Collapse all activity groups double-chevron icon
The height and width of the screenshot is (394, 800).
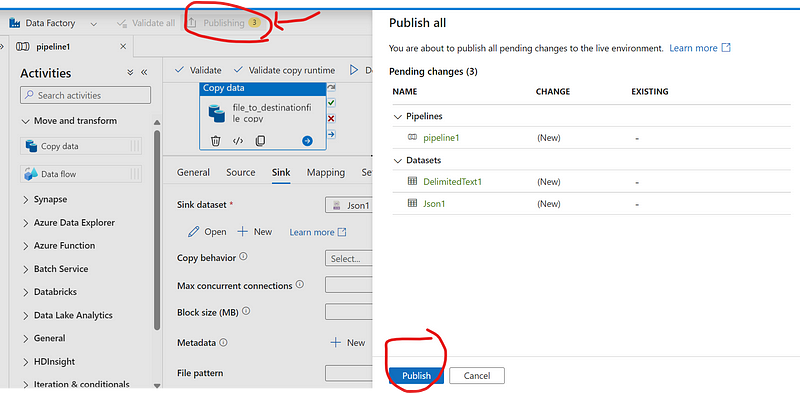coord(131,73)
